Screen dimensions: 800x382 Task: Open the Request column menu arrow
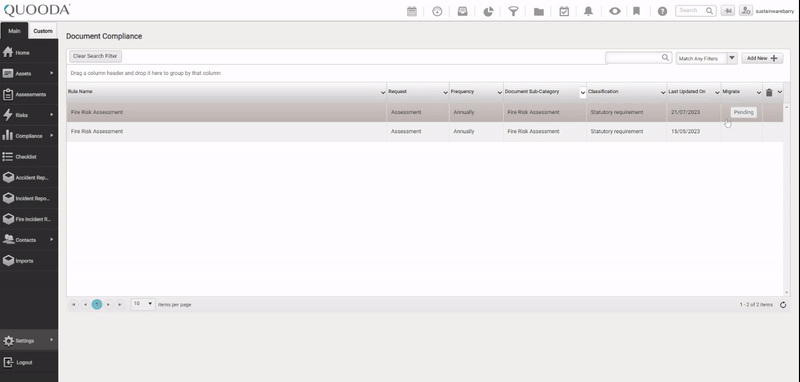pyautogui.click(x=445, y=92)
